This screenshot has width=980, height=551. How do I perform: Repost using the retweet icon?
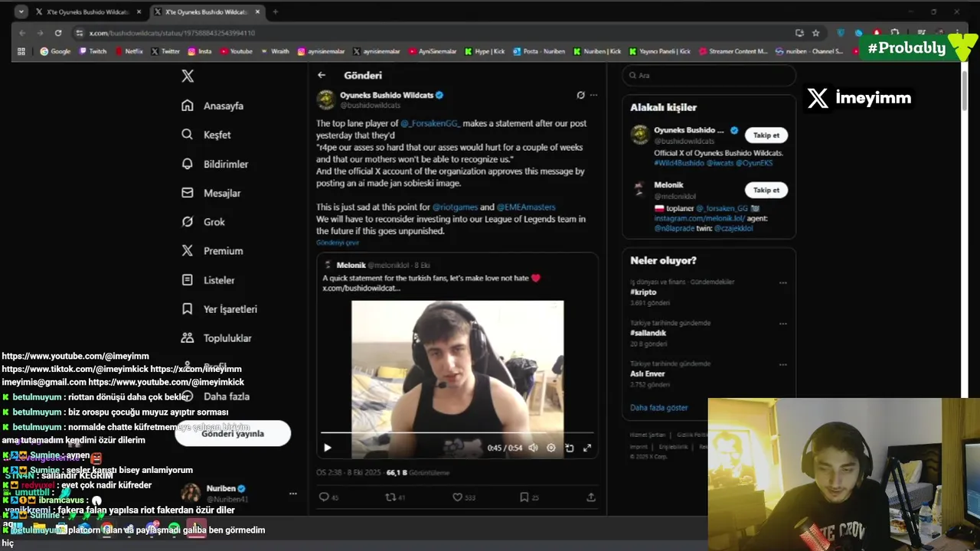pos(390,497)
